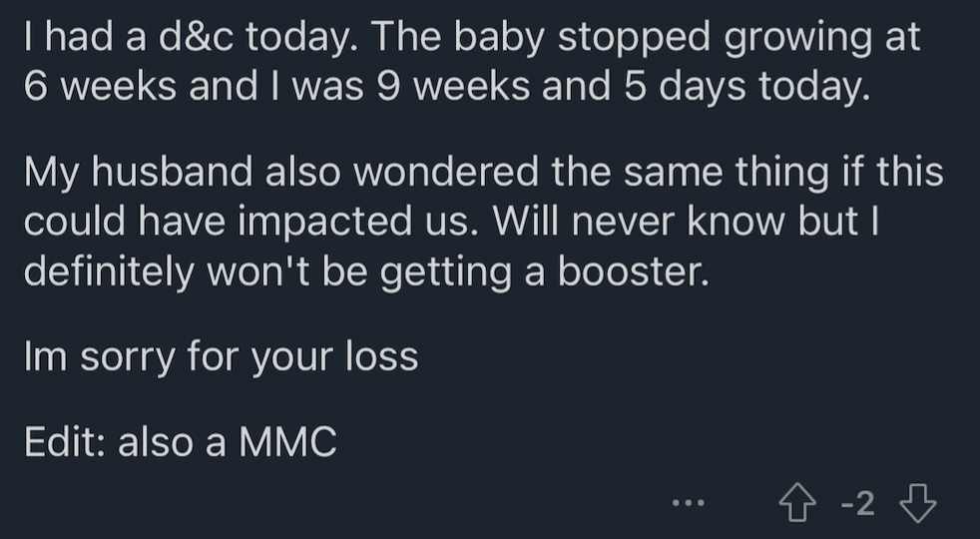Open the three-dot more options menu
The width and height of the screenshot is (980, 539).
[689, 503]
